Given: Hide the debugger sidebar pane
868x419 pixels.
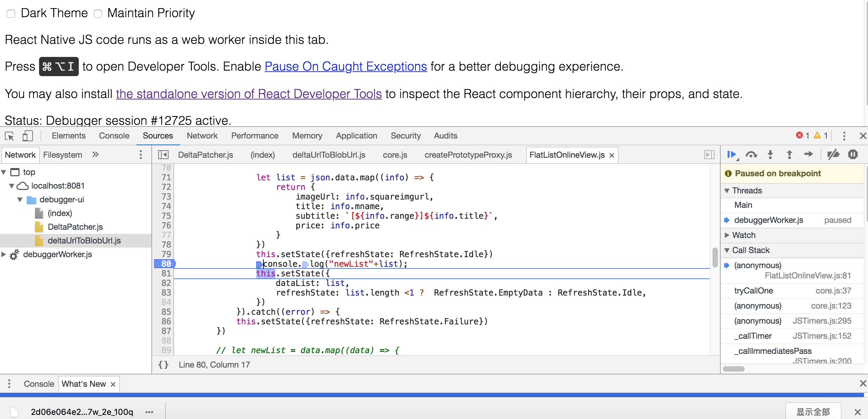Looking at the screenshot, I should click(x=709, y=155).
